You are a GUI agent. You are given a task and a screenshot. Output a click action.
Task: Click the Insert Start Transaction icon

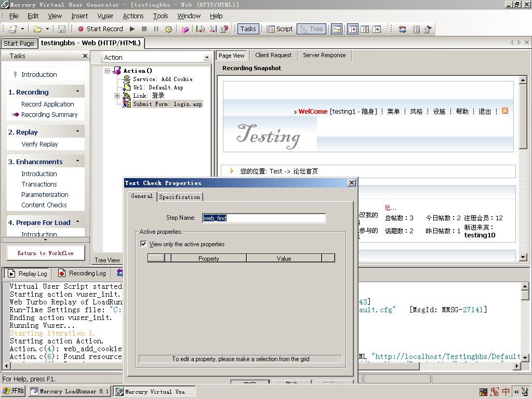pos(201,29)
